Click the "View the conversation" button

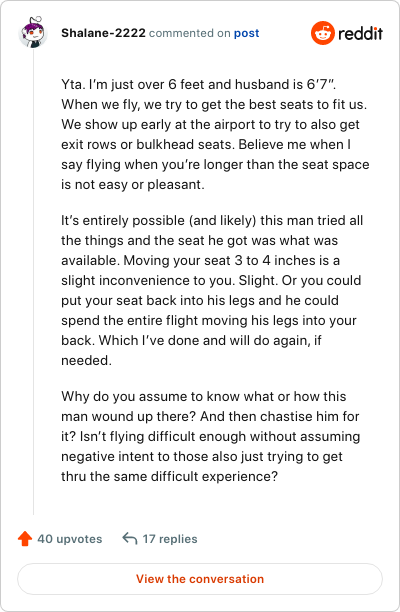[x=200, y=579]
